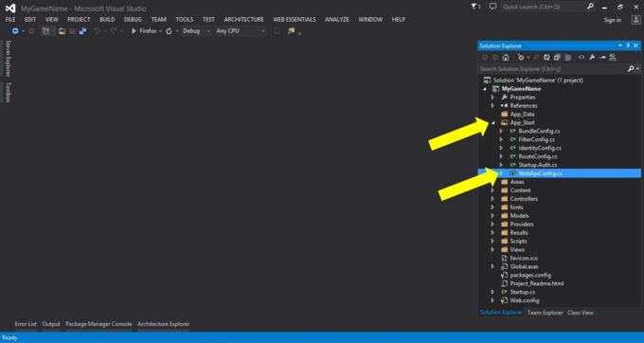Click the Refresh browser icon in toolbar
This screenshot has width=644, height=343.
(x=169, y=31)
